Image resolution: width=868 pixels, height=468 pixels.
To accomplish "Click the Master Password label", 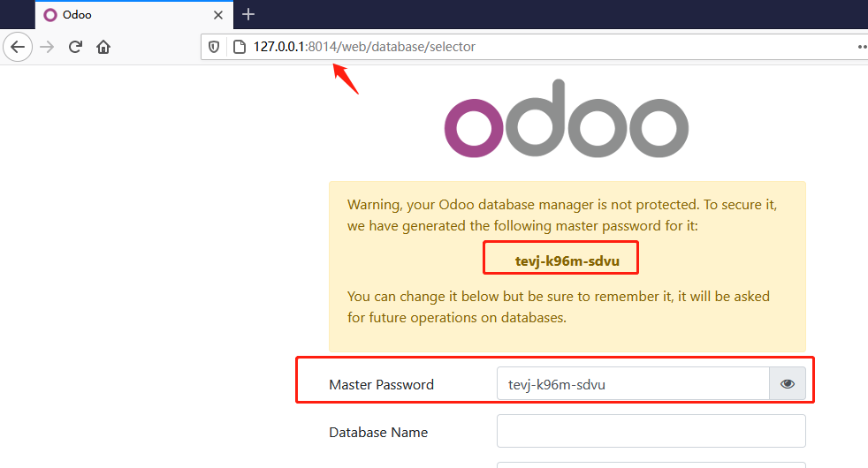I will point(381,385).
